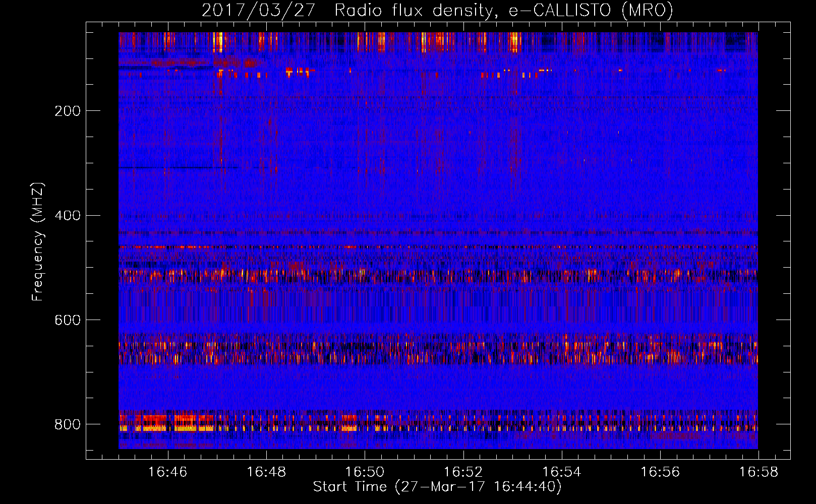Click the 16:56 time tick label
This screenshot has height=504, width=816.
pos(660,472)
